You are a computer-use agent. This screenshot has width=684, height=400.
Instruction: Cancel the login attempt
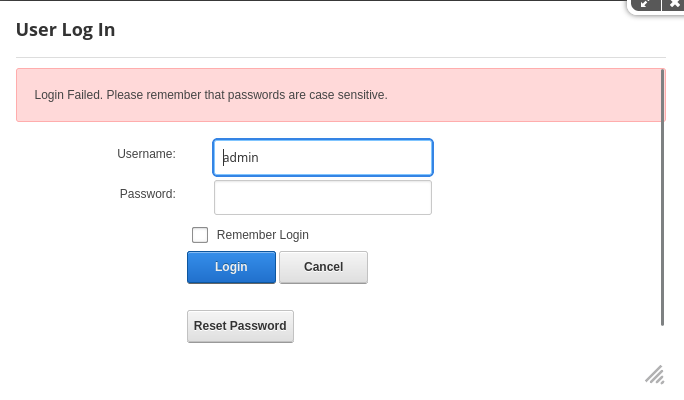323,267
